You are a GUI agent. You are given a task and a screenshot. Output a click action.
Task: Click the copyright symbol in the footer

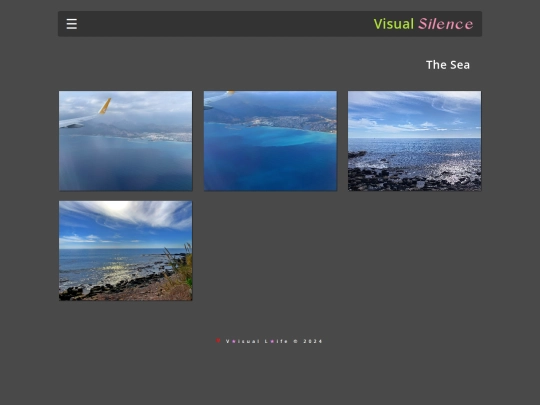(295, 341)
